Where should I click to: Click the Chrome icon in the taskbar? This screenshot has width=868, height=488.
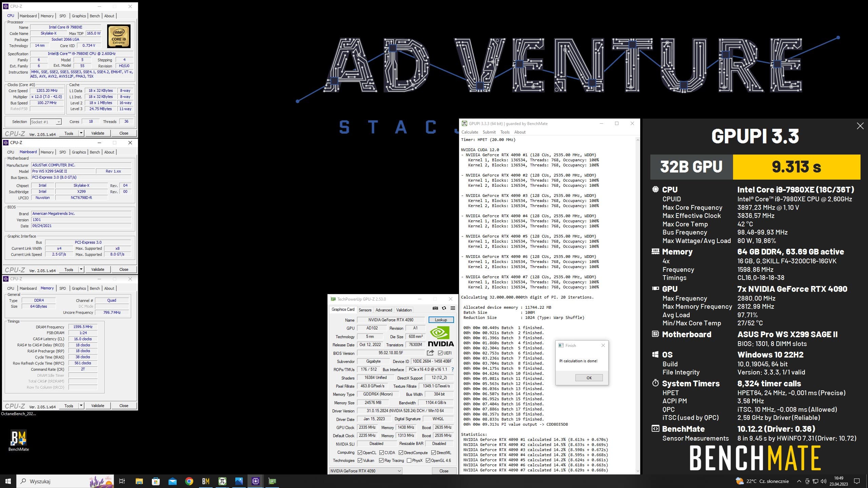(x=189, y=481)
